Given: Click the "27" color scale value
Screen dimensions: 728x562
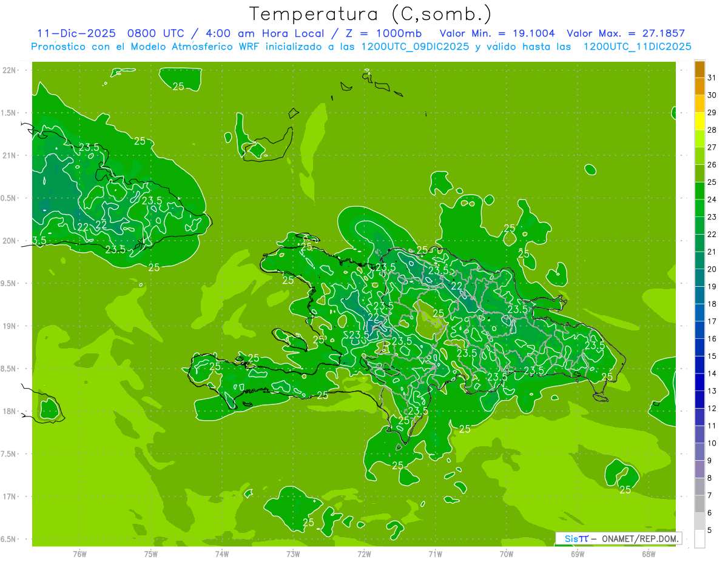Looking at the screenshot, I should 712,147.
